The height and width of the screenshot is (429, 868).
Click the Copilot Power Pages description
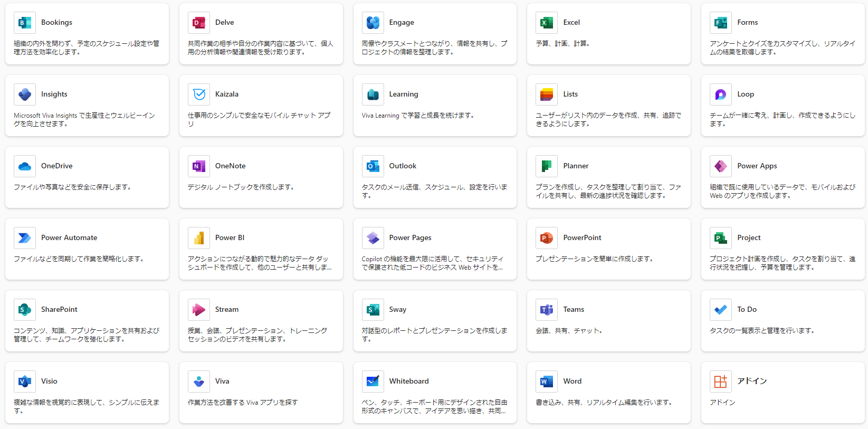pos(433,263)
